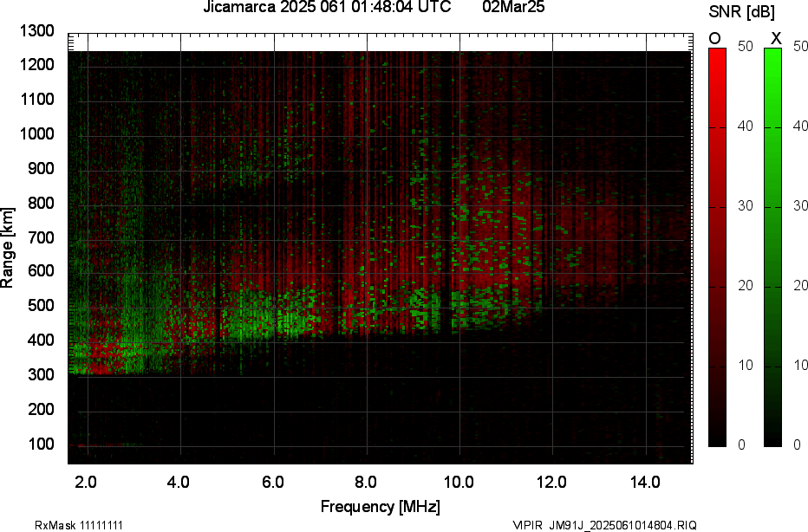Click the 'SNR [dB]' colorbar heading
Image resolution: width=808 pixels, height=532 pixels.
point(741,11)
